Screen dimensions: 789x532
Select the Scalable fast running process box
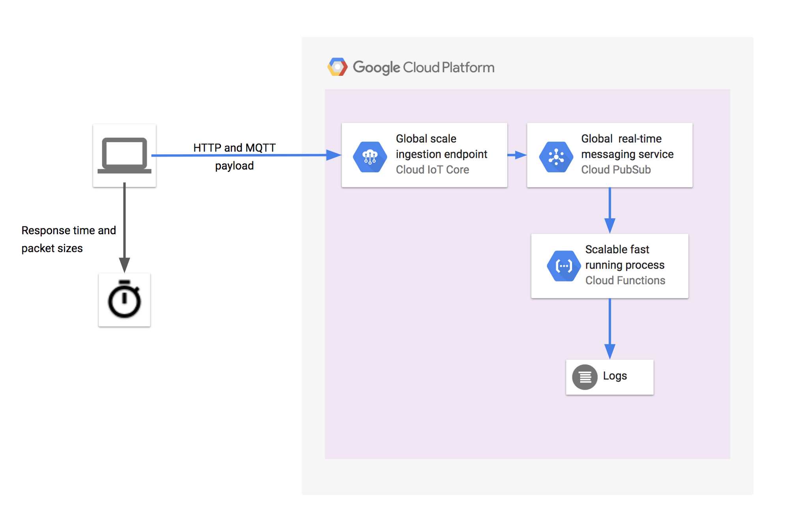(610, 266)
